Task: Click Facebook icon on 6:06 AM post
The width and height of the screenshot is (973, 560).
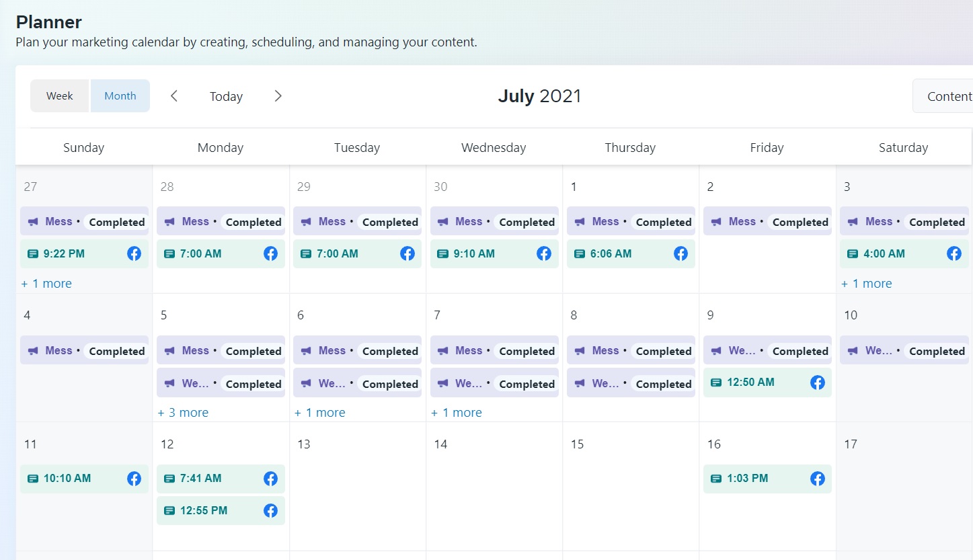Action: pyautogui.click(x=680, y=254)
